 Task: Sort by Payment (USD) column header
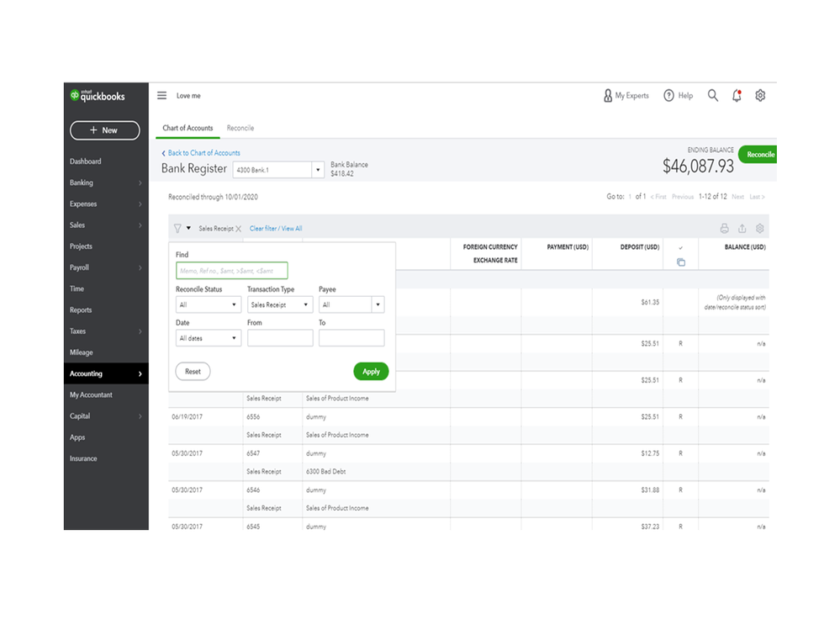(x=568, y=247)
